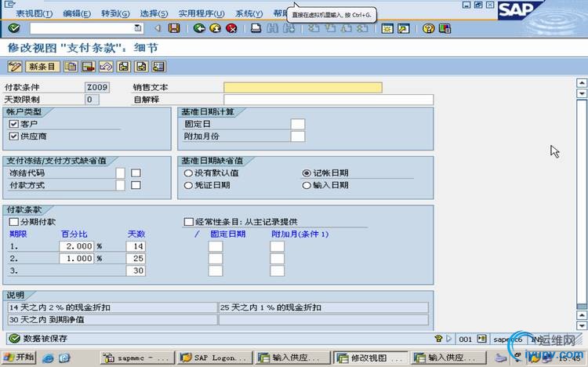588x367 pixels.
Task: Open the 编辑 menu
Action: [77, 13]
